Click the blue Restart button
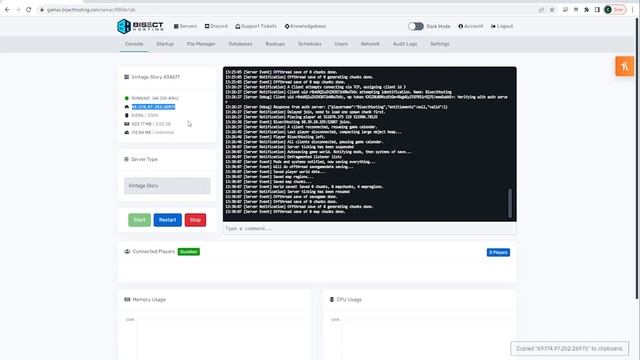The width and height of the screenshot is (640, 360). click(x=168, y=220)
